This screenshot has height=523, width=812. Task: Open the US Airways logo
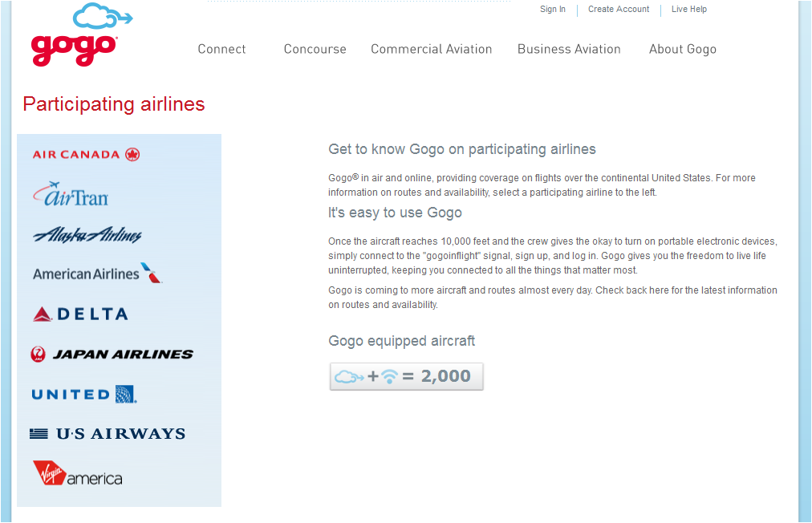click(x=108, y=433)
